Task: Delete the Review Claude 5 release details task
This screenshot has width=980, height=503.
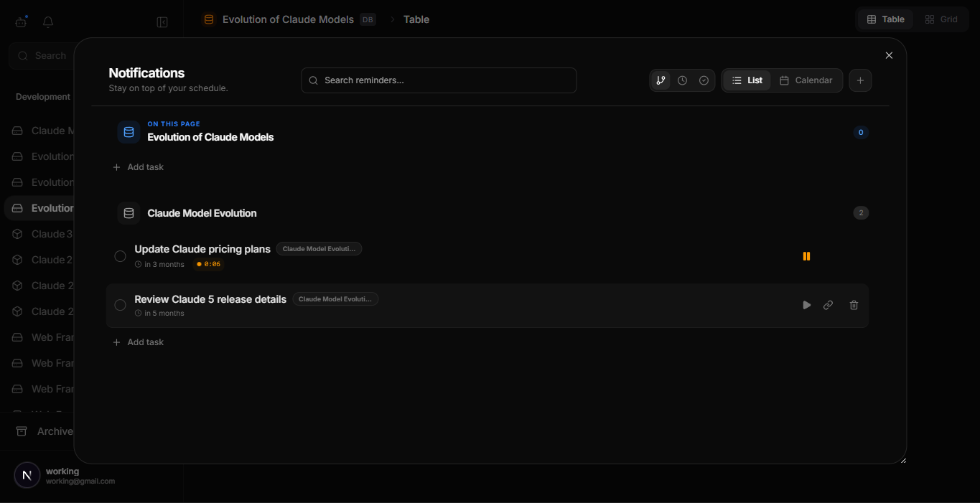Action: pyautogui.click(x=853, y=305)
